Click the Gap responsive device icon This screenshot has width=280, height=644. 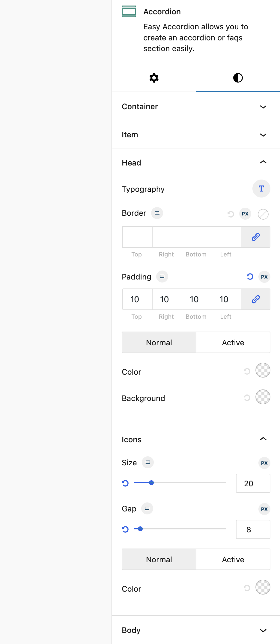click(147, 508)
